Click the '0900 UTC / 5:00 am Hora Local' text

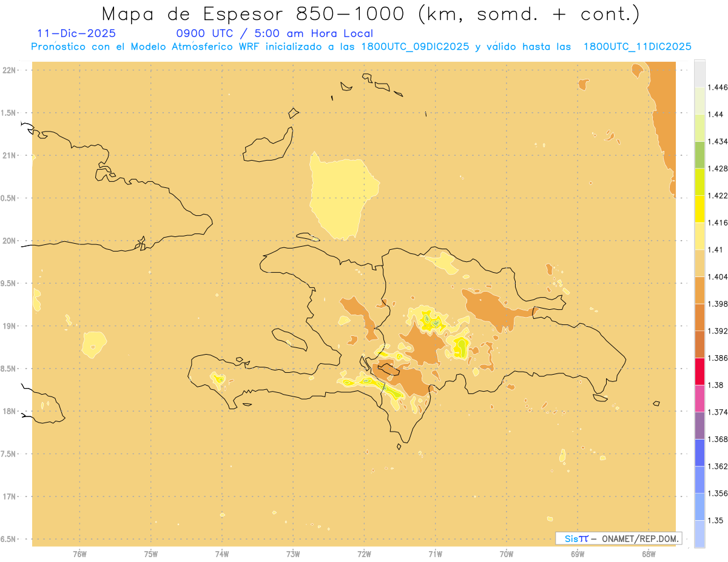pyautogui.click(x=274, y=33)
